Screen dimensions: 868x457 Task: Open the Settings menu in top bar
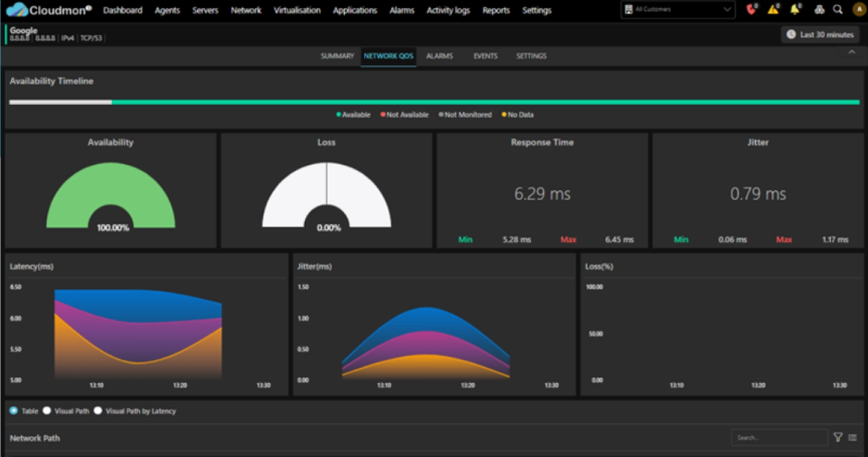(537, 10)
